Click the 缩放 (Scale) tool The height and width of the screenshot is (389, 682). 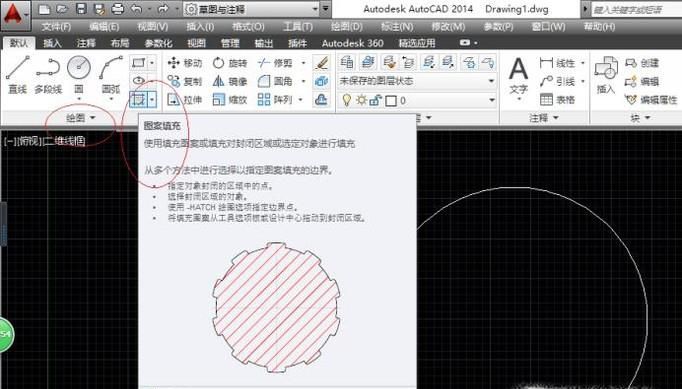[230, 100]
